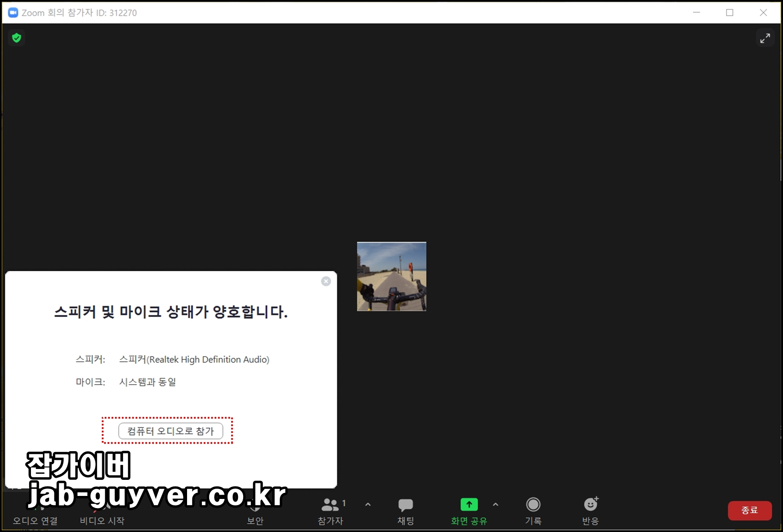Dismiss the audio status dialog
783x532 pixels.
pyautogui.click(x=325, y=281)
